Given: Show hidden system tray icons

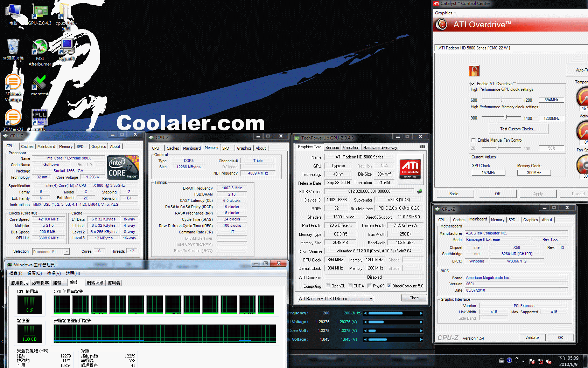Looking at the screenshot, I should click(524, 361).
